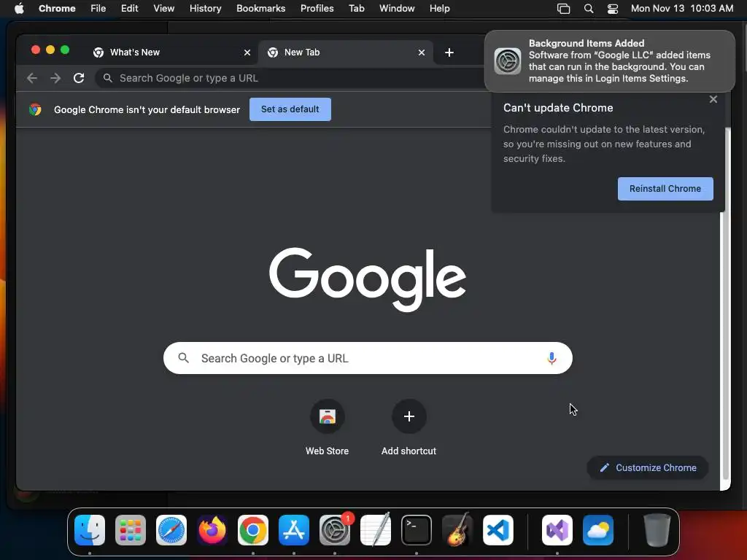Click the Background Items Added notification
747x560 pixels.
coord(610,61)
